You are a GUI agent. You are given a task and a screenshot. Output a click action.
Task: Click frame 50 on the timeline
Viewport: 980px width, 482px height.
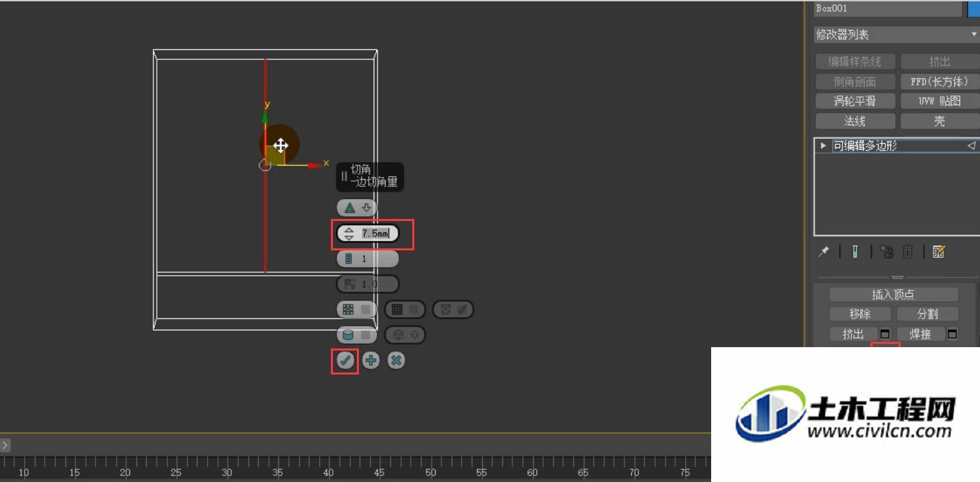(430, 473)
